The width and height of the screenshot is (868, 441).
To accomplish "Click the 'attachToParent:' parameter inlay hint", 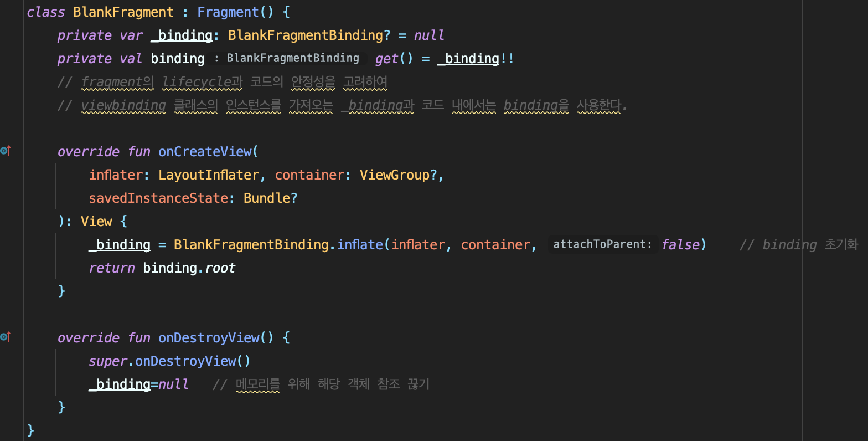I will coord(602,244).
